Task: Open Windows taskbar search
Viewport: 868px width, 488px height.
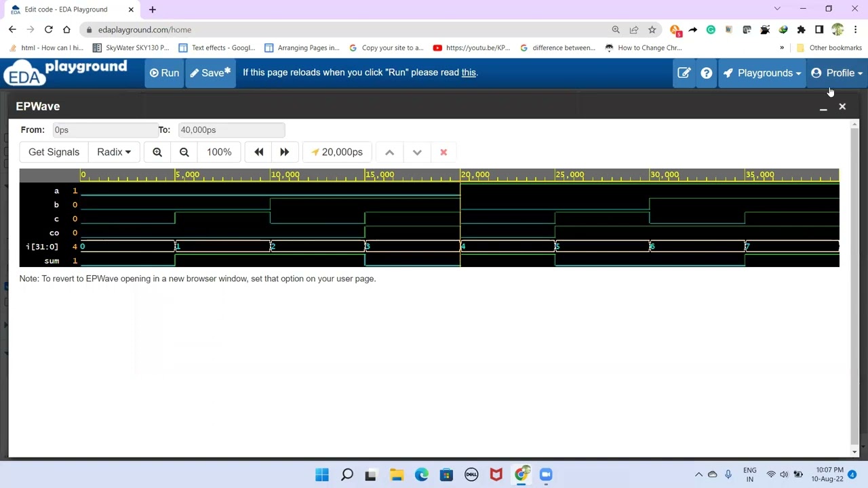Action: coord(347,474)
